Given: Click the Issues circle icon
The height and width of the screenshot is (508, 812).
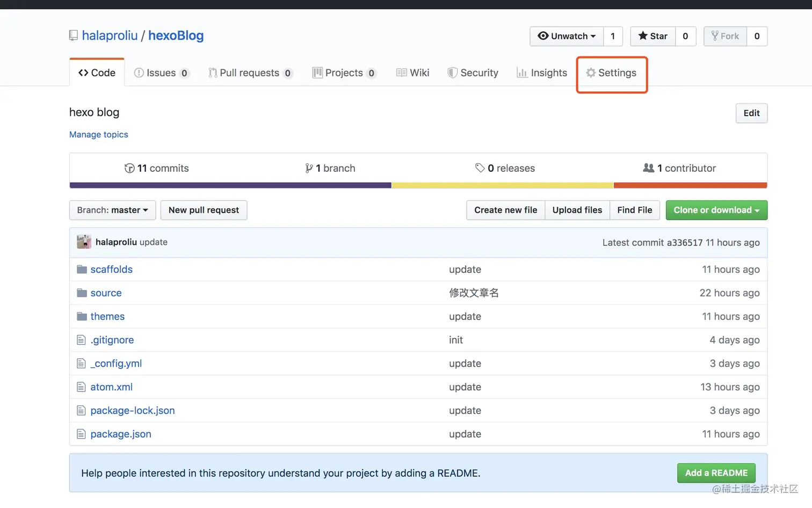Looking at the screenshot, I should (139, 72).
